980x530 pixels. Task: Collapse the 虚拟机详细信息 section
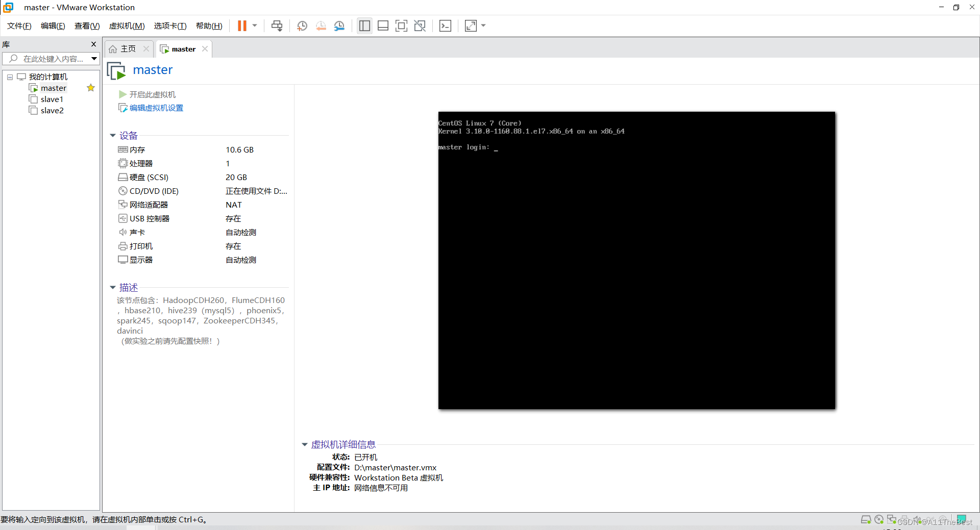tap(305, 445)
